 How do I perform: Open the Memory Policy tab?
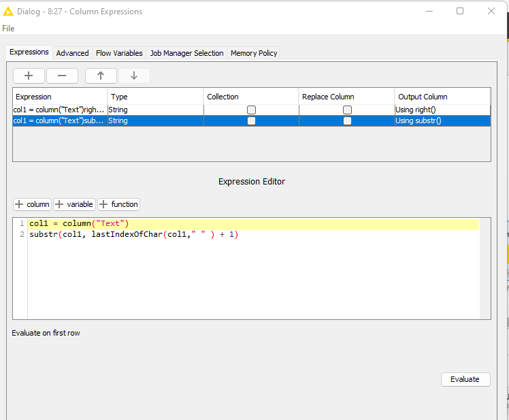pos(254,53)
